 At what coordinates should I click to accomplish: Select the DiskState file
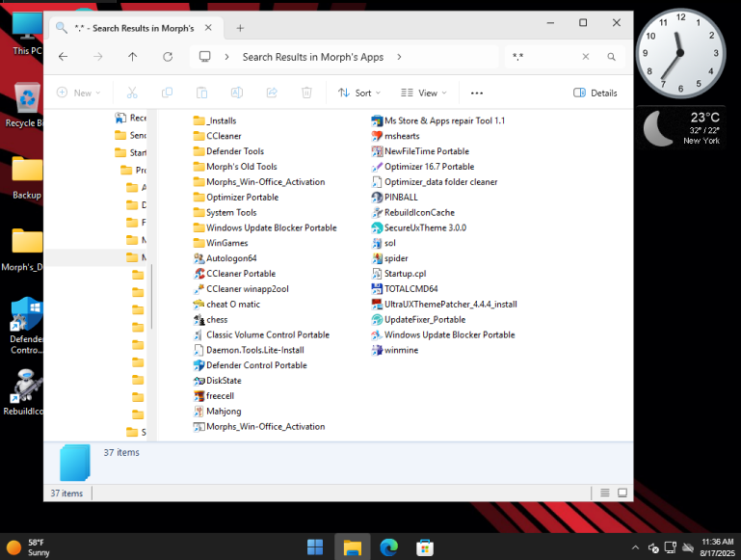(218, 381)
